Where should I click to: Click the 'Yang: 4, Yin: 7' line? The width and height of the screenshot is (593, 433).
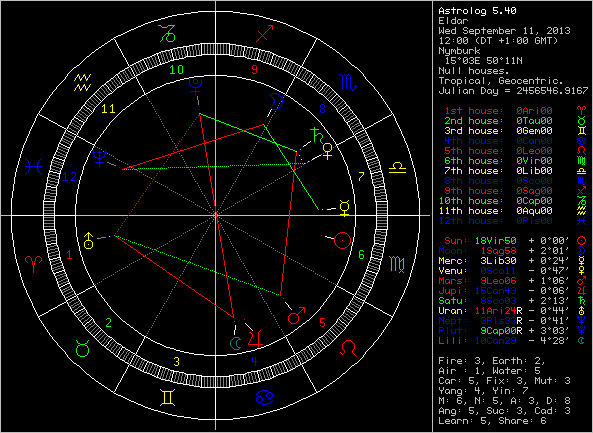tap(483, 391)
